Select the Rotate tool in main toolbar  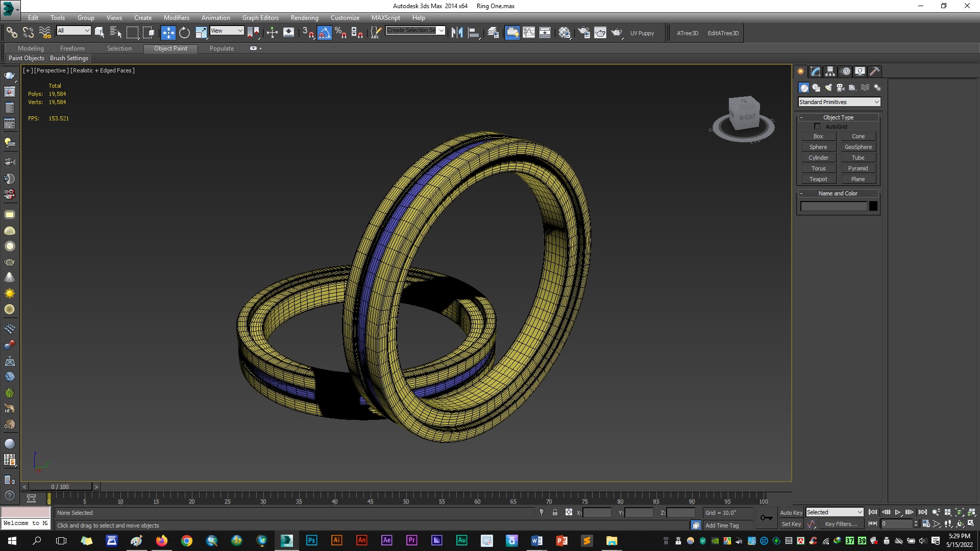tap(184, 33)
